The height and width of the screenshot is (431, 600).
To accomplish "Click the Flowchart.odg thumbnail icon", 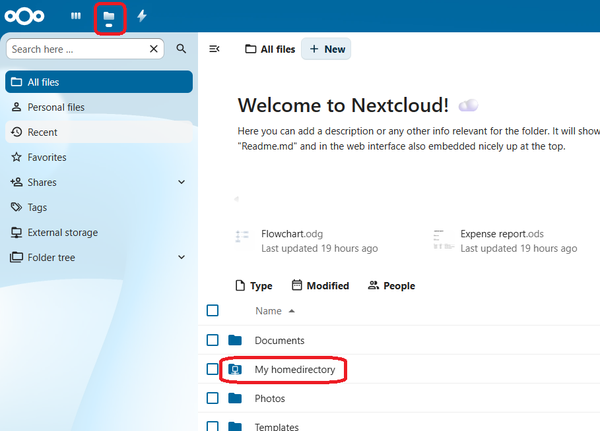I will point(242,237).
